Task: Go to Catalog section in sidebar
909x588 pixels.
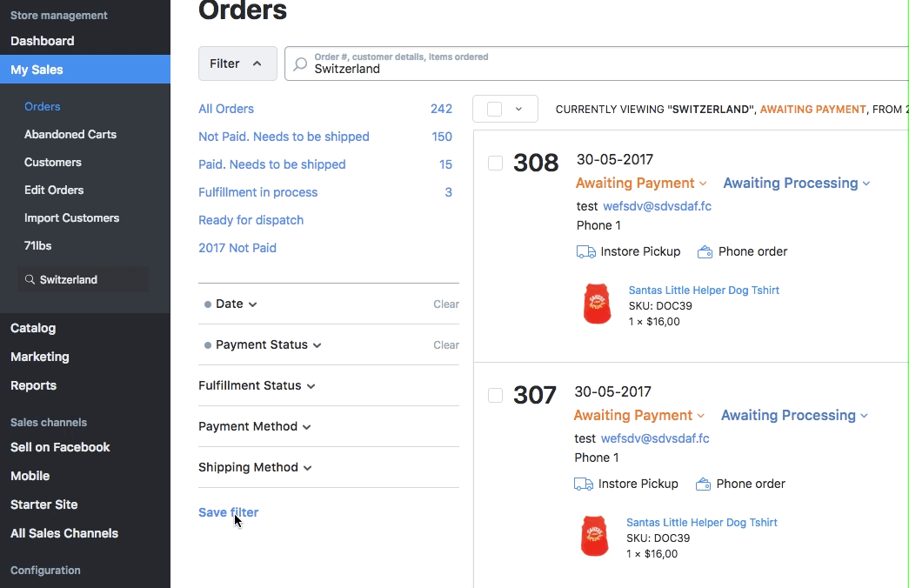Action: (33, 328)
